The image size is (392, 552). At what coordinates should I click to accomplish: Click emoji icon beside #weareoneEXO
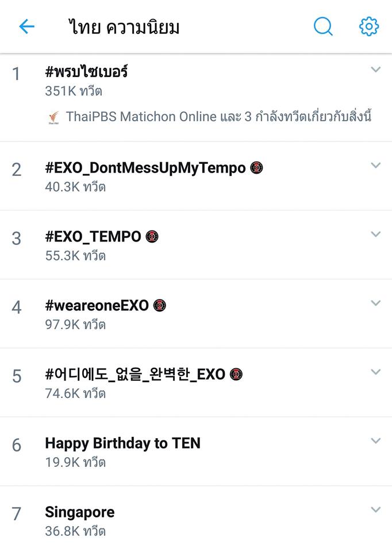tap(160, 305)
